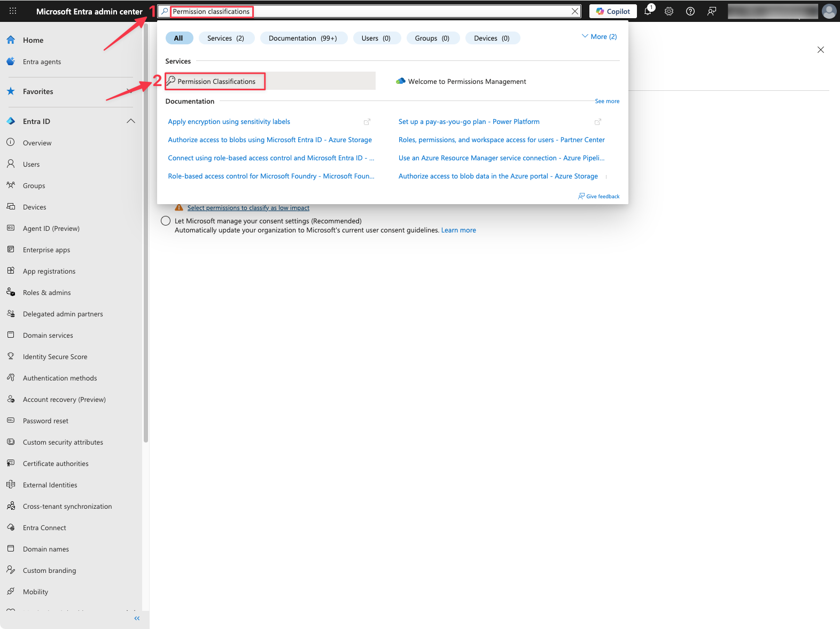Image resolution: width=840 pixels, height=629 pixels.
Task: Click the Overview info icon
Action: point(11,143)
